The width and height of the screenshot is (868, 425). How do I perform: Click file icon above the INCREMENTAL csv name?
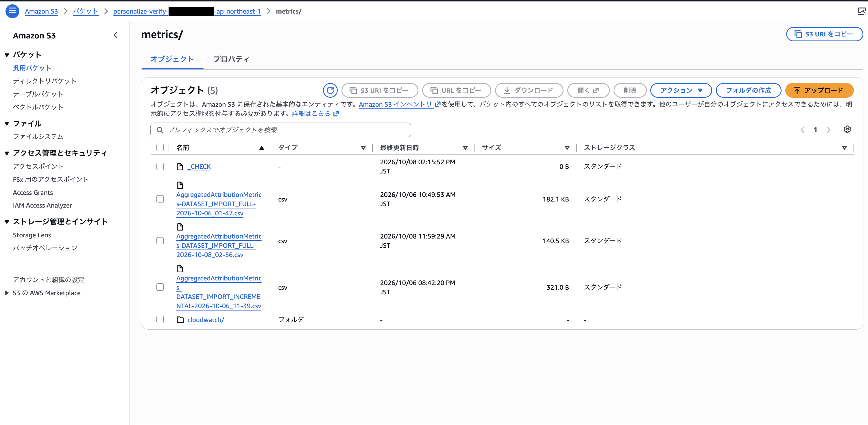click(180, 269)
